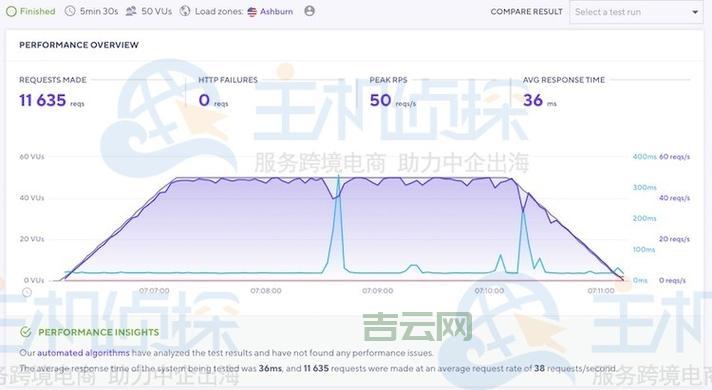Image resolution: width=712 pixels, height=390 pixels.
Task: Click the PERFORMANCE OVERVIEW heading
Action: (x=79, y=45)
